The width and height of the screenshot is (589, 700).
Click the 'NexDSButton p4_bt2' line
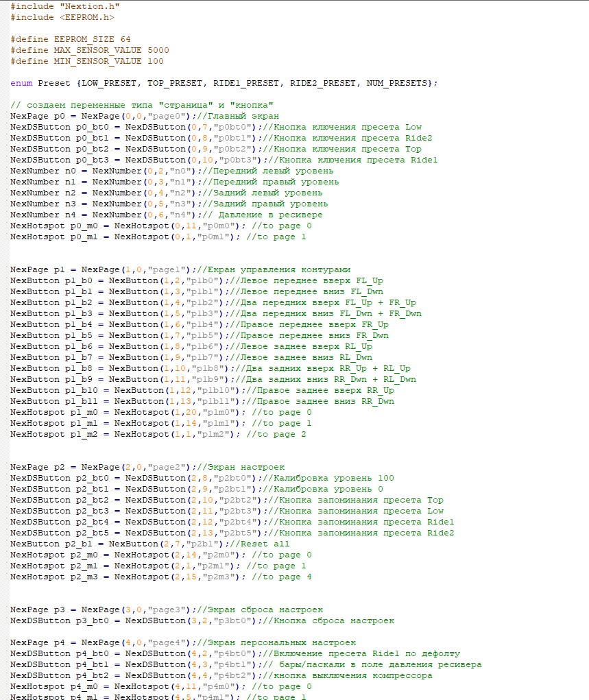(221, 675)
